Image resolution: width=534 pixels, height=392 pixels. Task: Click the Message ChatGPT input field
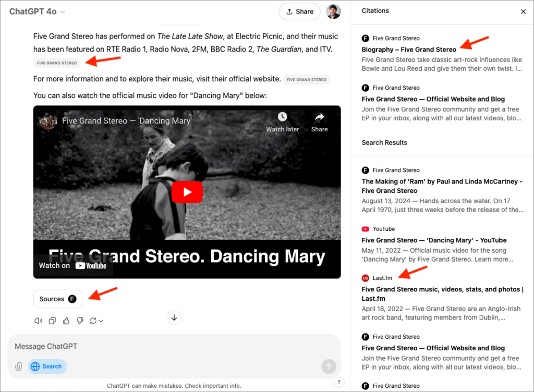[174, 347]
